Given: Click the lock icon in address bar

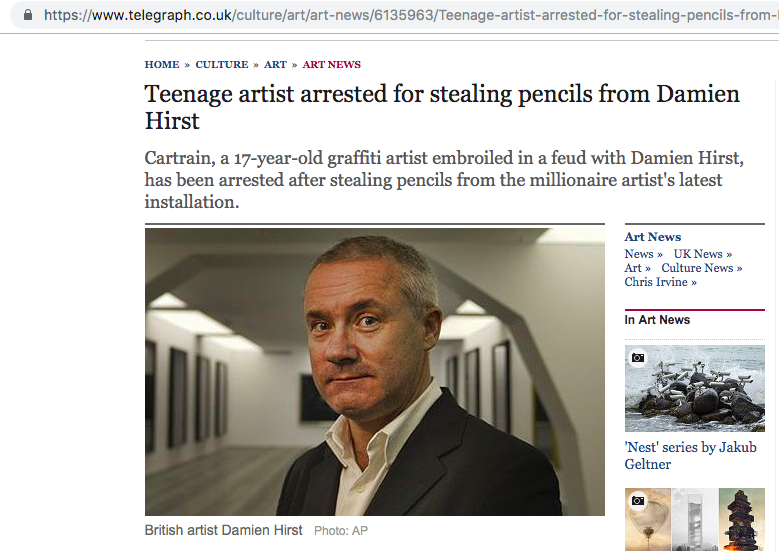Looking at the screenshot, I should [27, 15].
